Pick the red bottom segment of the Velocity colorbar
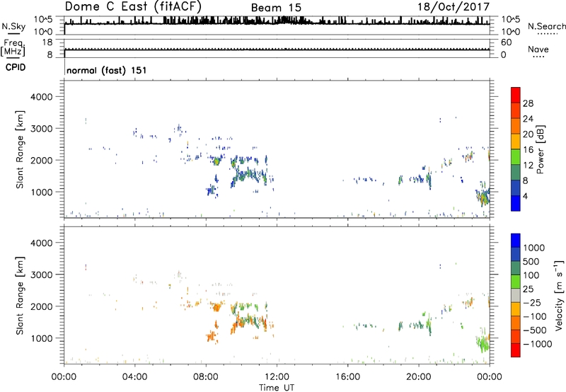The height and width of the screenshot is (392, 566). [516, 350]
